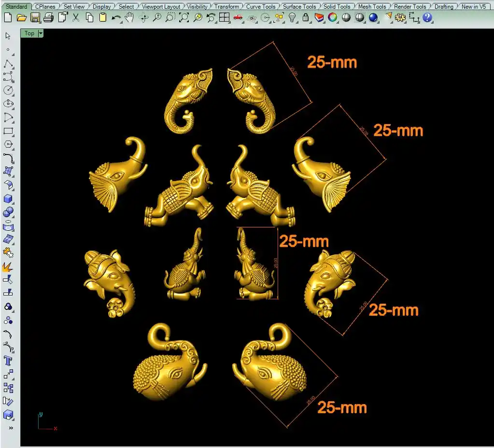
Task: Toggle the hide objects lightbulb icon
Action: [292, 18]
